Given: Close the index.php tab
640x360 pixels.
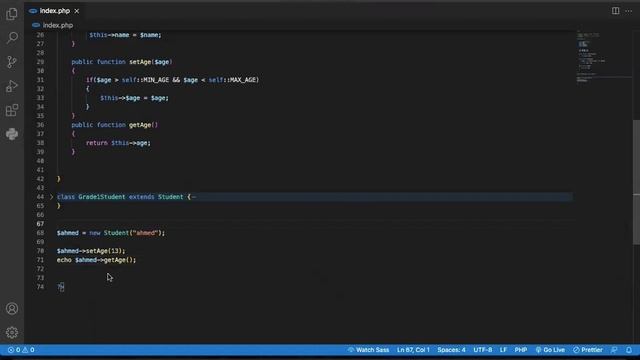Looking at the screenshot, I should coord(77,11).
